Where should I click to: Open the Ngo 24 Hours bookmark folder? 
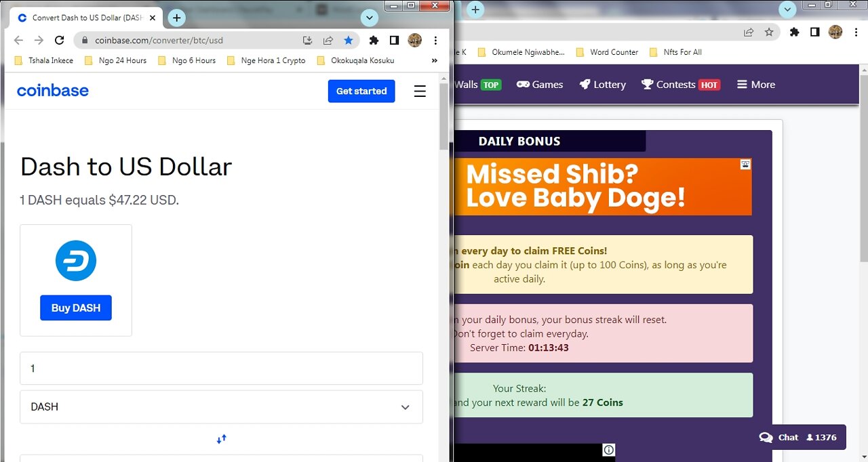(115, 60)
